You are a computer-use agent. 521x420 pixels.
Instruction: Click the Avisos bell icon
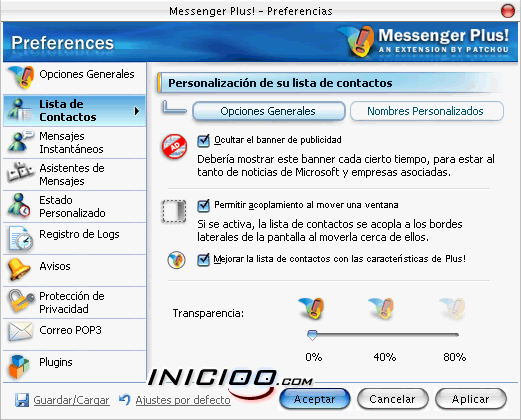click(19, 269)
